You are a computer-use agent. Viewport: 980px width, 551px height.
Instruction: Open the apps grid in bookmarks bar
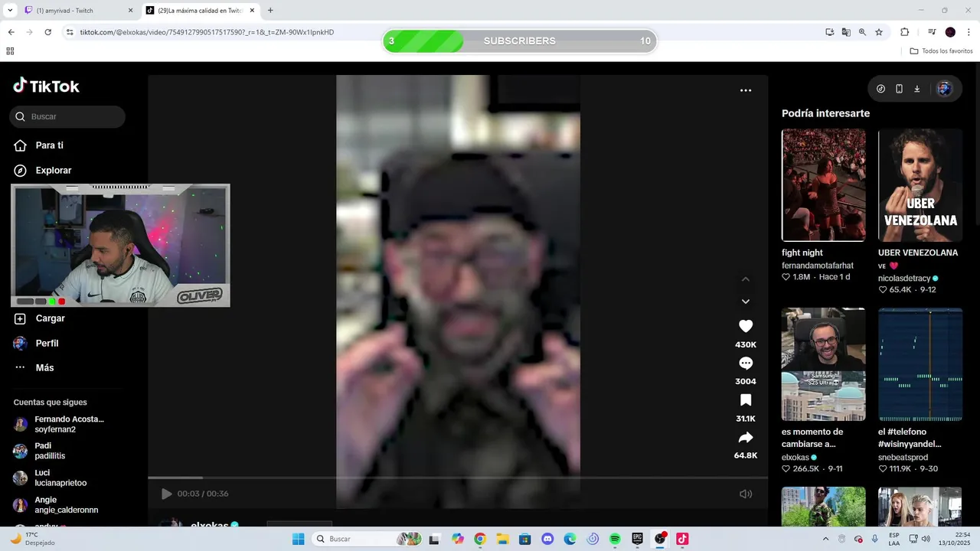[x=10, y=51]
